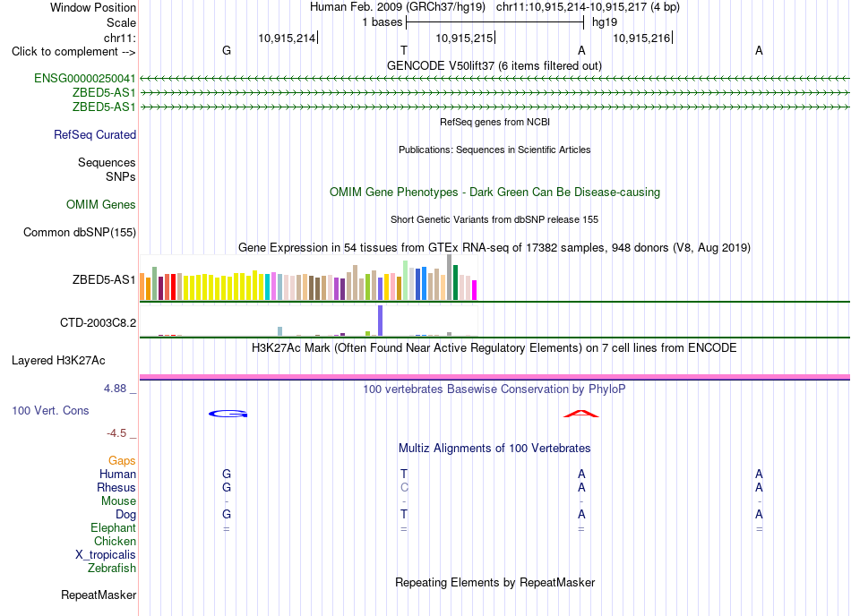Click the Multiz Alignments of 100 Vertebrates title
The height and width of the screenshot is (616, 851).
[x=494, y=448]
